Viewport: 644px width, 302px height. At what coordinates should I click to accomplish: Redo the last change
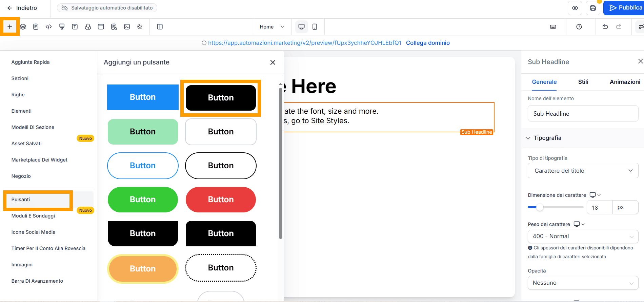click(x=619, y=26)
